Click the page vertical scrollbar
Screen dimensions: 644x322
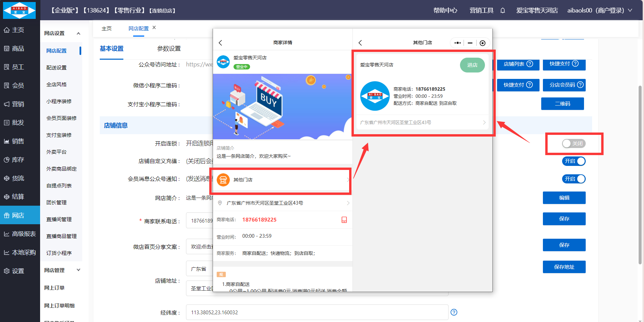(640, 175)
